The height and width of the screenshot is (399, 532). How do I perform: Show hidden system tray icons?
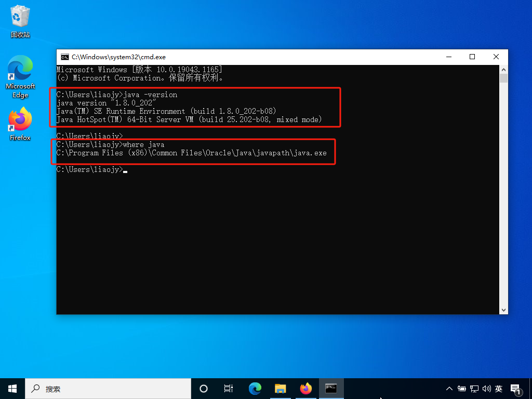(x=449, y=389)
